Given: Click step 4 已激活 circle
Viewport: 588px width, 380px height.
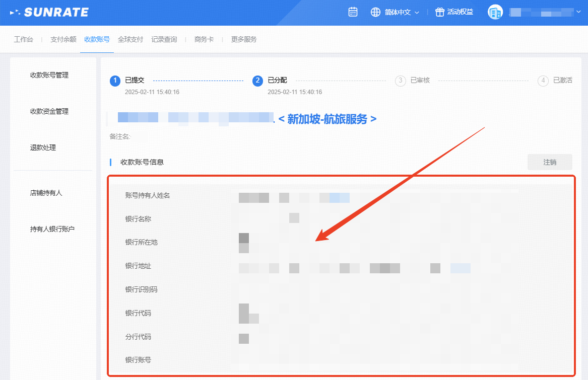Looking at the screenshot, I should click(x=543, y=81).
